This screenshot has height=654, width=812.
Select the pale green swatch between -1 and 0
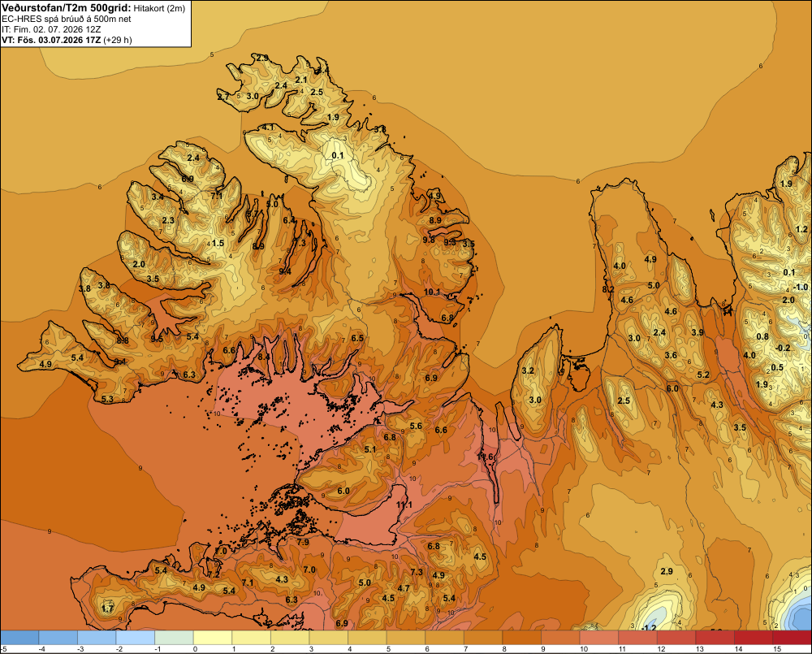pos(174,638)
